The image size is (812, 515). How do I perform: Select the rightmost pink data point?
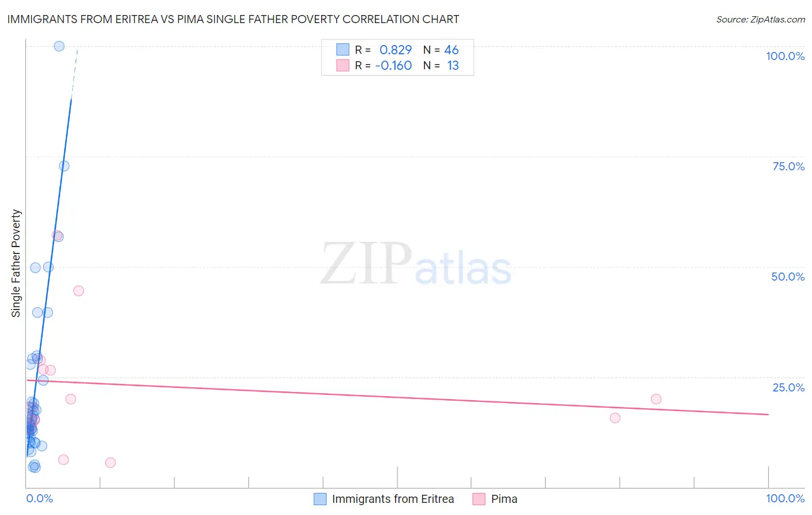(x=656, y=399)
